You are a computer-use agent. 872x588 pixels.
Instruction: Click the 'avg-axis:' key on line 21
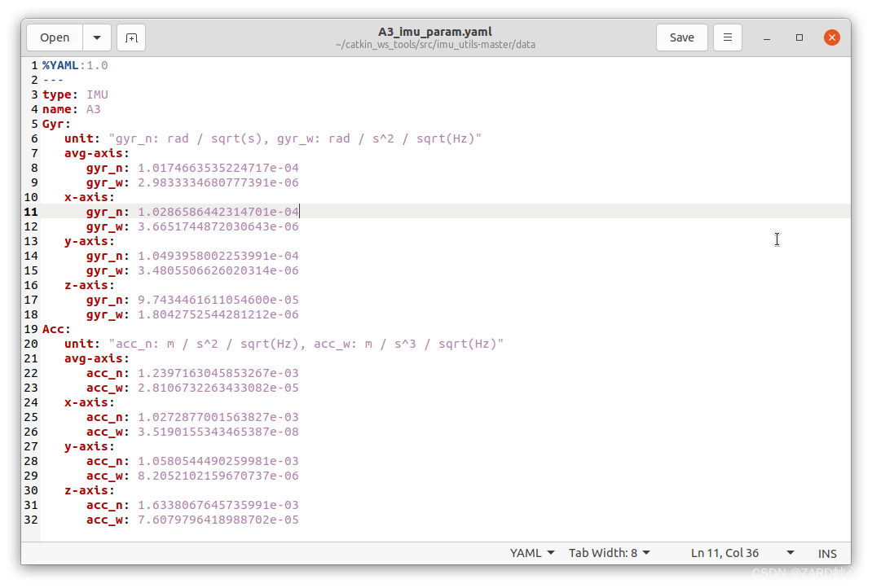point(96,358)
